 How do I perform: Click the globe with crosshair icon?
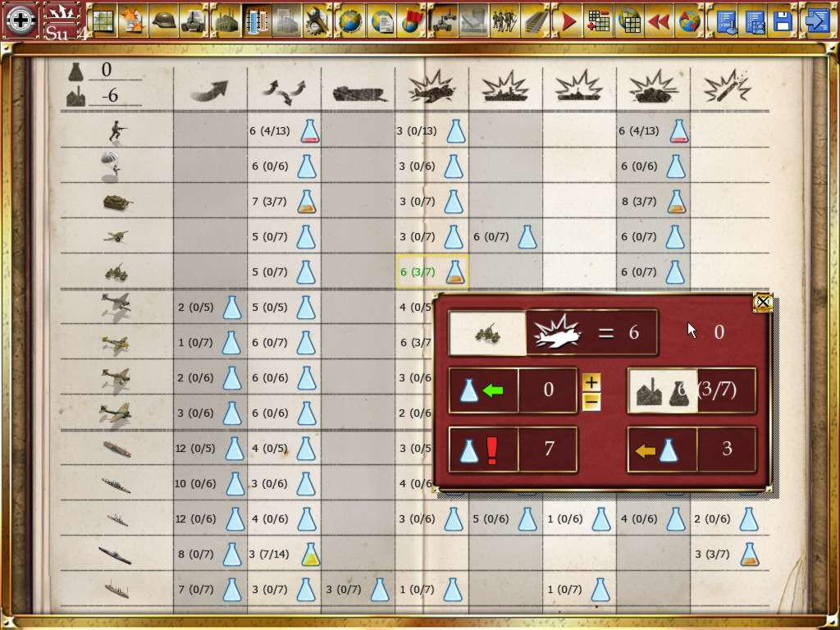pyautogui.click(x=349, y=21)
